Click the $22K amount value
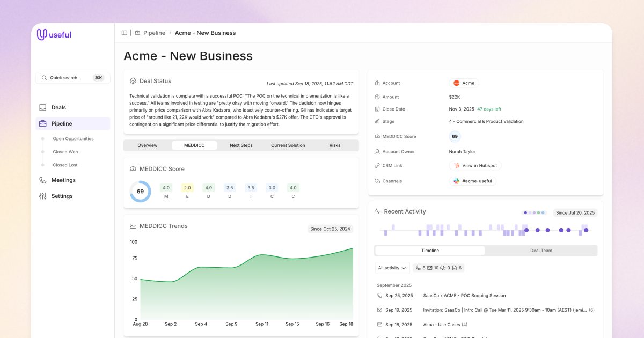644x338 pixels. click(455, 97)
